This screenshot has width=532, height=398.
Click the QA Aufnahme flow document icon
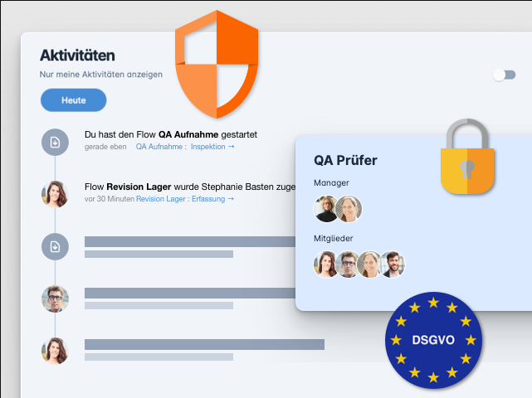pyautogui.click(x=55, y=142)
